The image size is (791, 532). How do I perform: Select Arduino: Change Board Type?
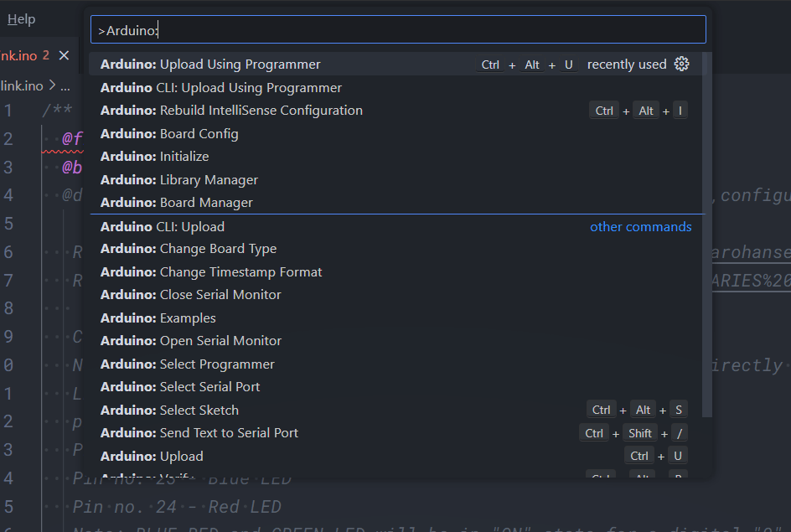pyautogui.click(x=395, y=249)
